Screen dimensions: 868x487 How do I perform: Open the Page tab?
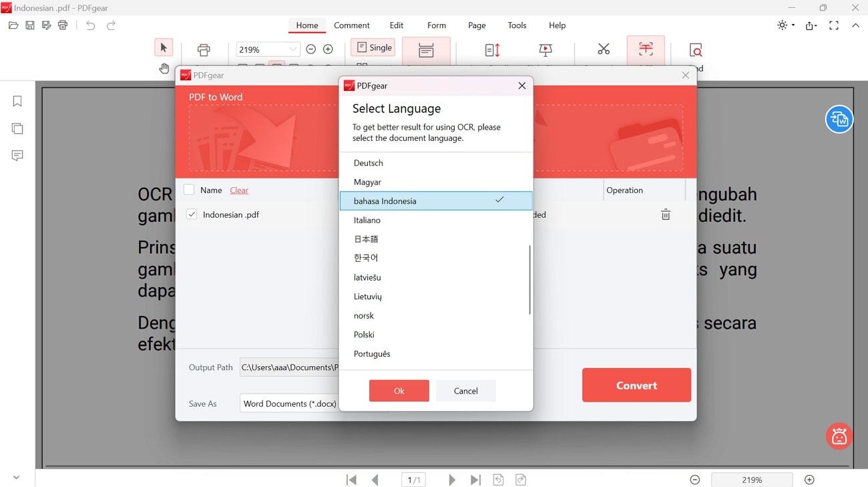pos(477,25)
